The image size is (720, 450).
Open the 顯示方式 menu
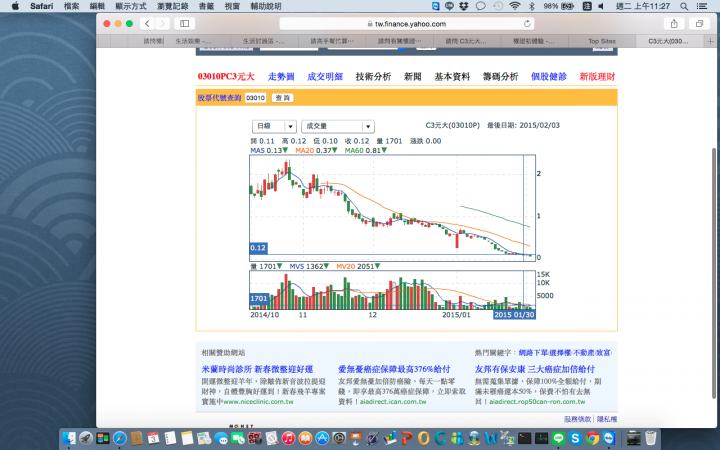130,6
